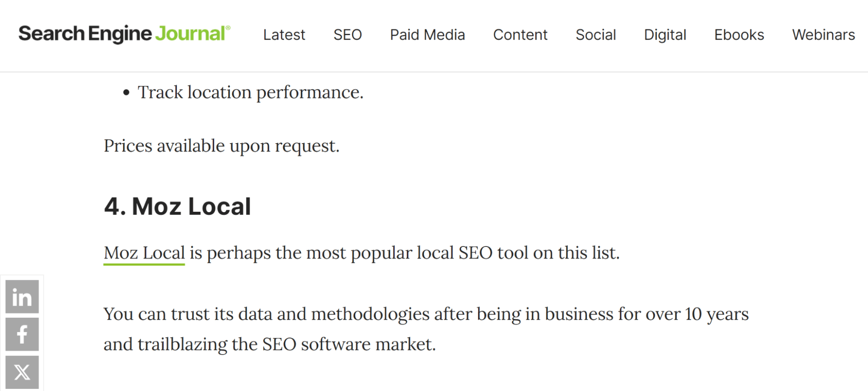Click the Search Engine Journal logo
This screenshot has width=868, height=391.
124,34
